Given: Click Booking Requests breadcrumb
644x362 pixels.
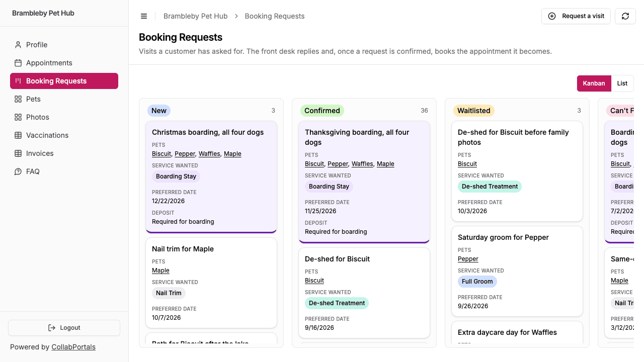Looking at the screenshot, I should (x=275, y=16).
